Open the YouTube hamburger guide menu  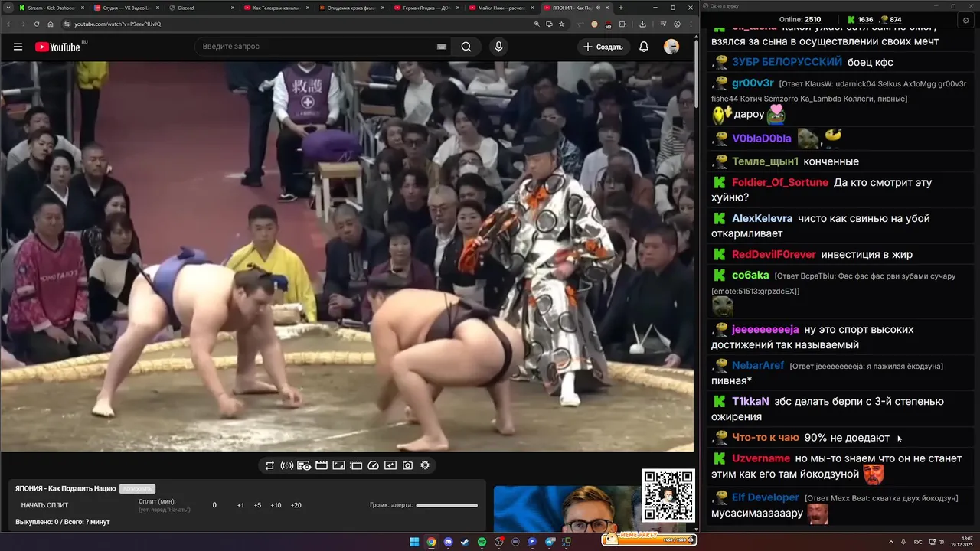pyautogui.click(x=18, y=47)
